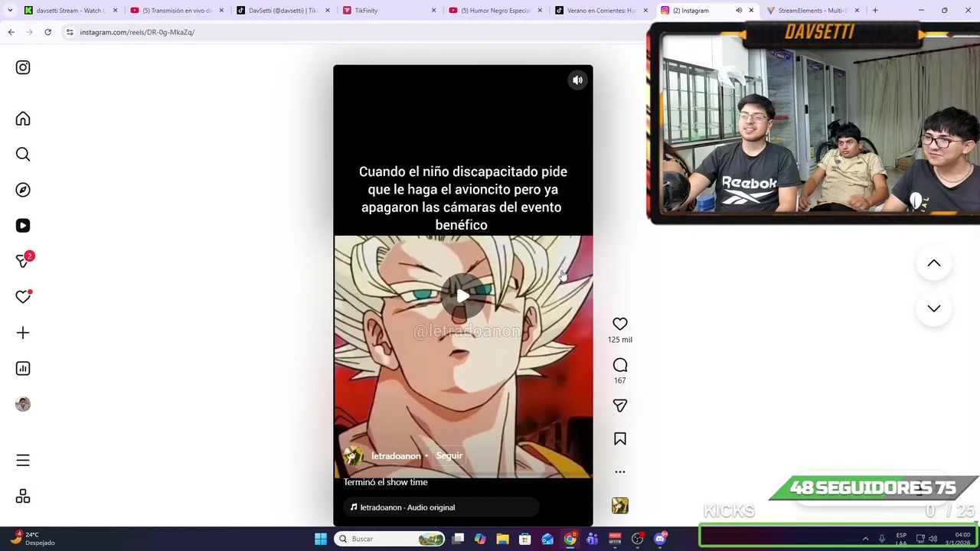This screenshot has width=980, height=551.
Task: Toggle reel audio mute speaker button
Action: click(578, 80)
